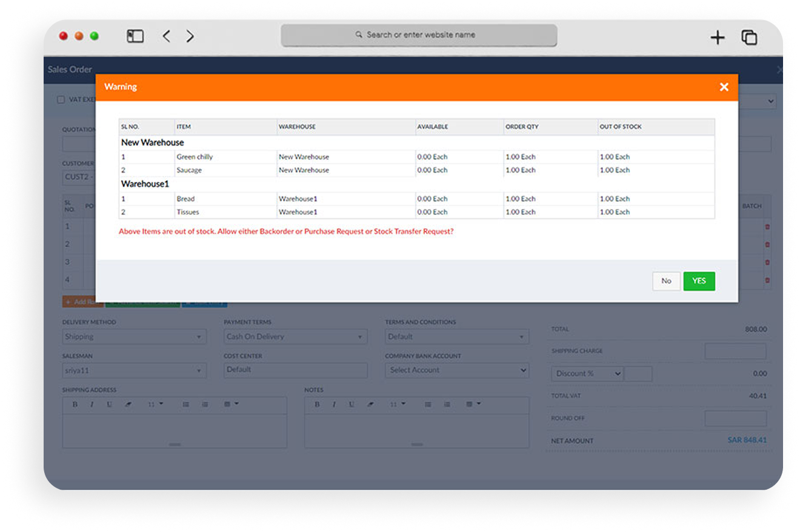Go forward using browser forward arrow
The width and height of the screenshot is (800, 532).
coord(190,36)
